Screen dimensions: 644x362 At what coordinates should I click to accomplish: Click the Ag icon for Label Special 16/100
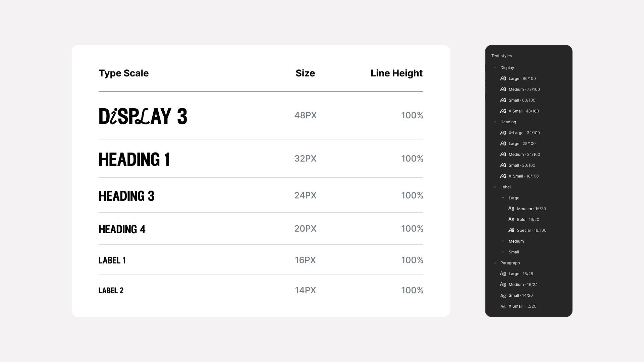click(x=511, y=230)
